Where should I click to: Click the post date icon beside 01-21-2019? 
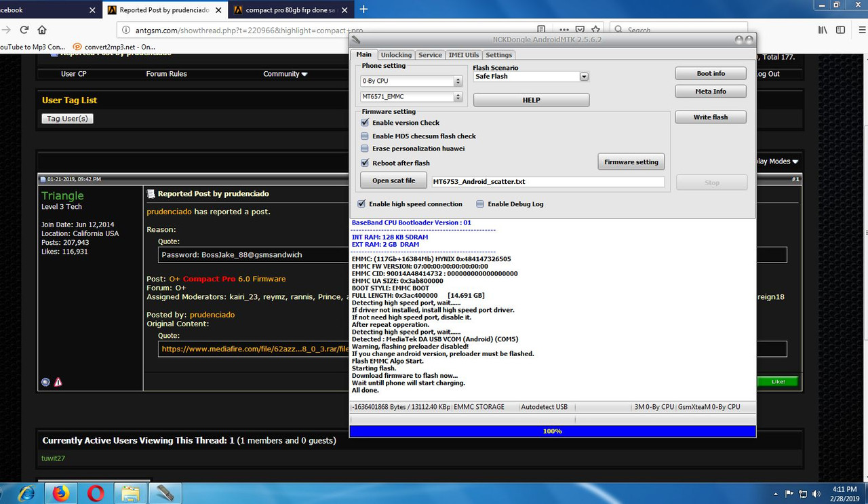point(43,179)
